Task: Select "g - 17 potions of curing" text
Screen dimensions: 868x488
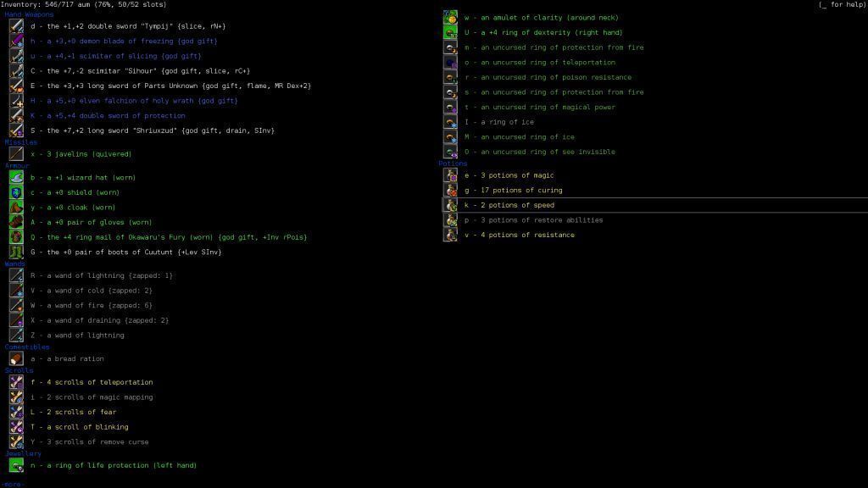Action: click(x=513, y=191)
